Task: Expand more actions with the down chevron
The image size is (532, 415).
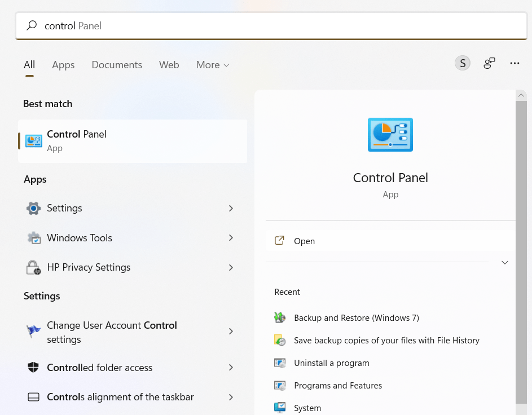Action: click(x=505, y=262)
